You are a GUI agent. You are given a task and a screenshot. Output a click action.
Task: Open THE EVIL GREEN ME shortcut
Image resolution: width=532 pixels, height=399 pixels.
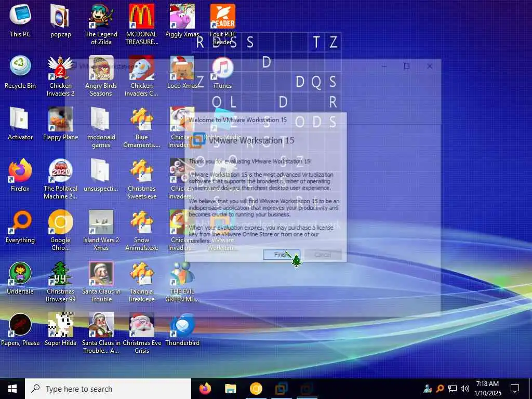point(182,282)
